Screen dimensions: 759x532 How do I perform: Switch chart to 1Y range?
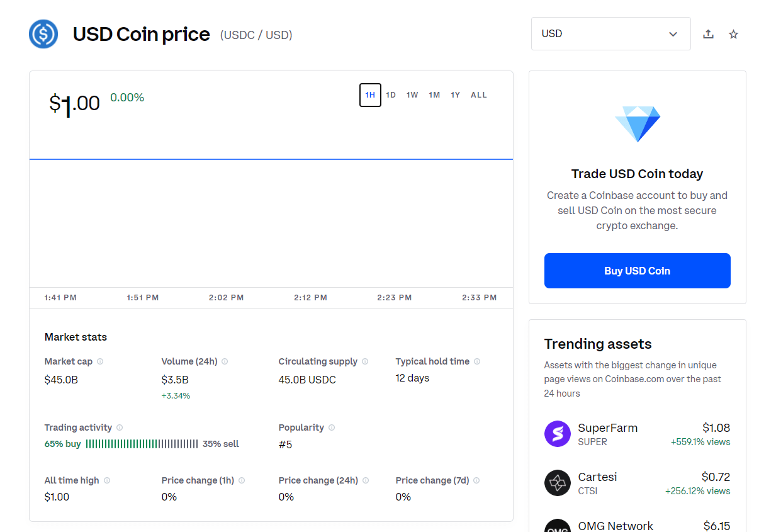455,95
